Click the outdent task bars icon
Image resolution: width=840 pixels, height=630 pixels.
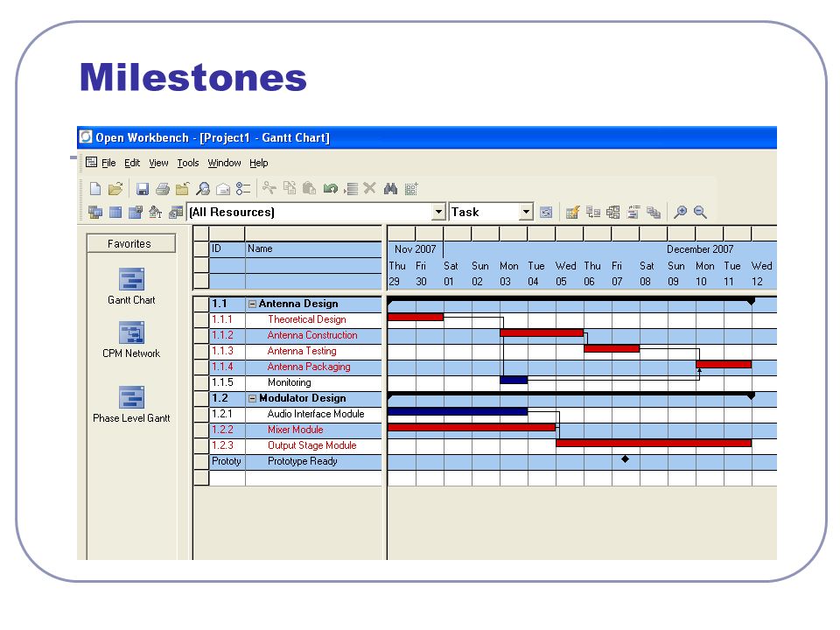pos(633,213)
